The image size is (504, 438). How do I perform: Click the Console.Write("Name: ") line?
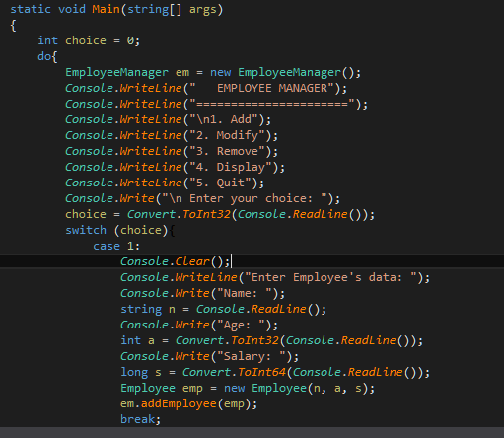tap(202, 293)
